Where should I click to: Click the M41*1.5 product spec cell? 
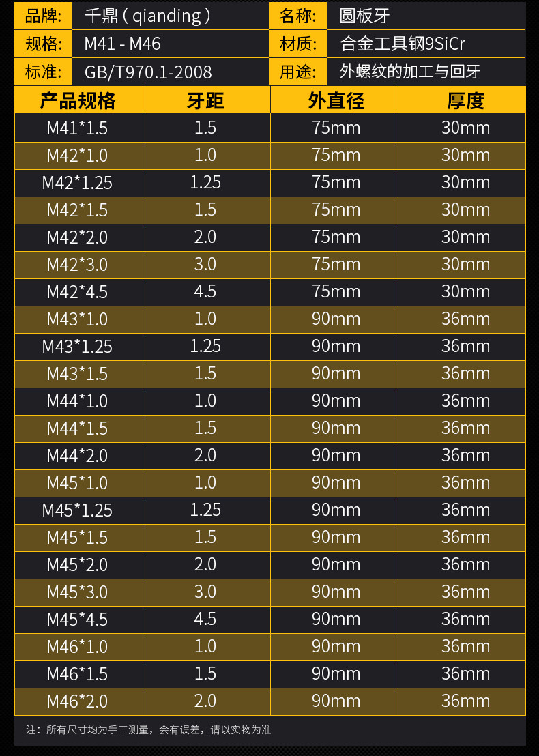77,128
